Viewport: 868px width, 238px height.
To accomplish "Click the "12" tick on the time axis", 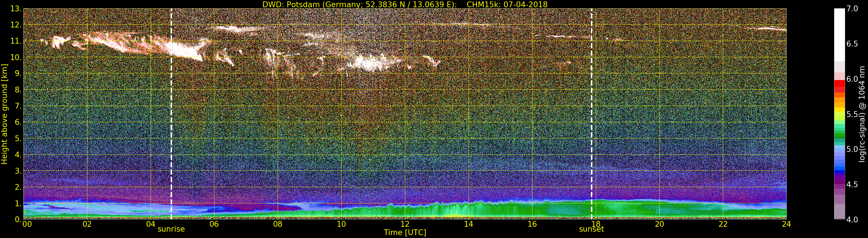I will pos(405,224).
